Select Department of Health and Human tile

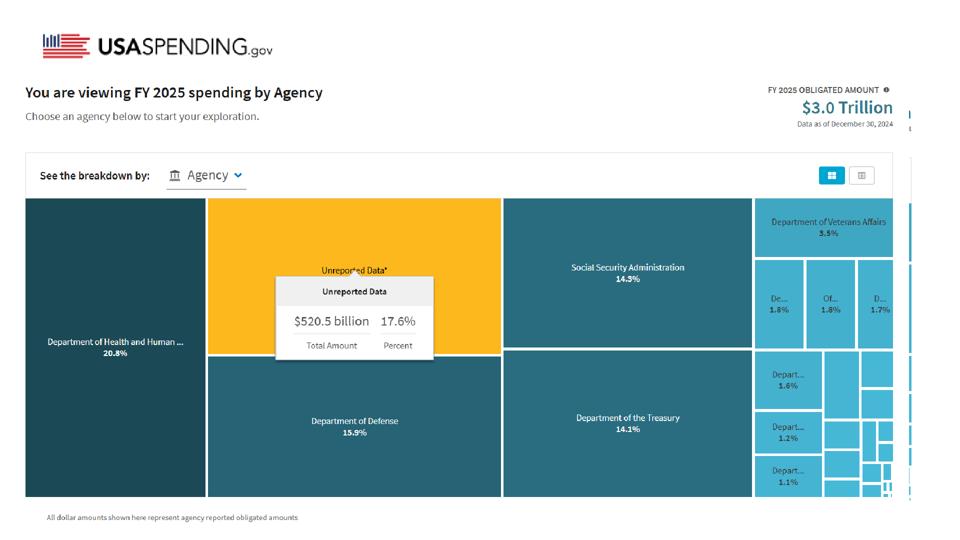[x=115, y=347]
